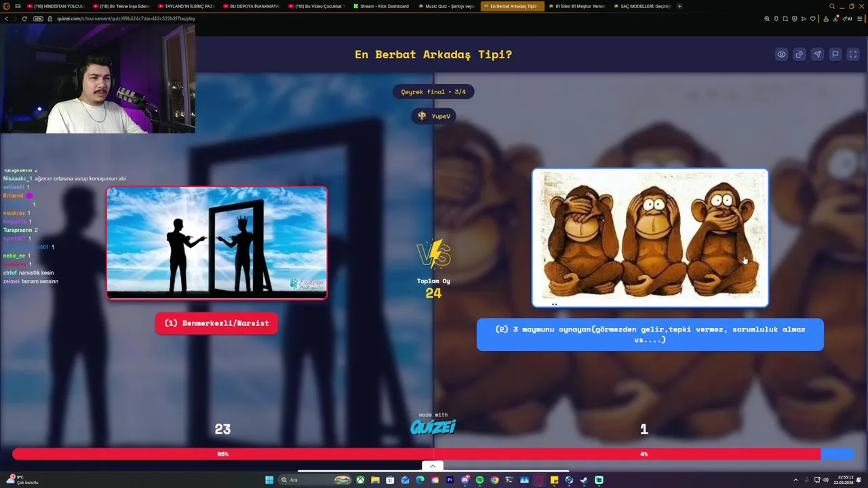Click the quiz title En Berbat Arkadaş Tipi?

[x=433, y=54]
